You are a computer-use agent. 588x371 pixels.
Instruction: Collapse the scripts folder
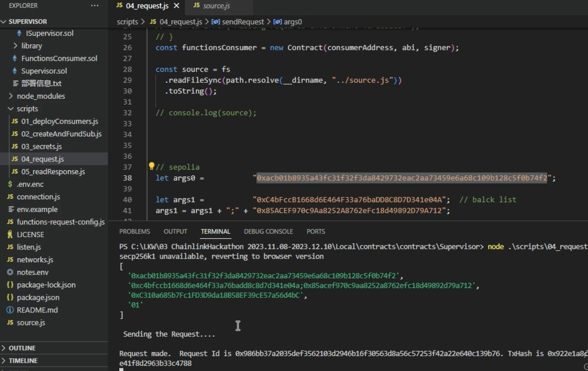(x=11, y=109)
